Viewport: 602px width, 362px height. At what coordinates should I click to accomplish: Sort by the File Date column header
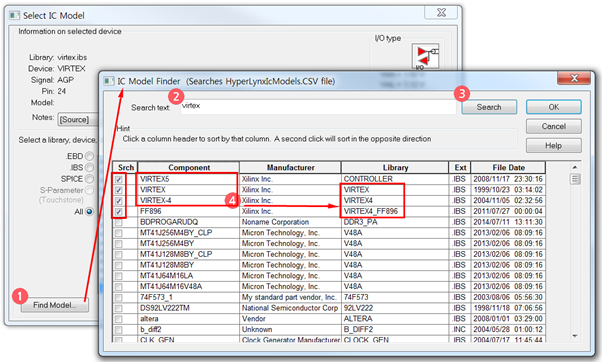tap(508, 167)
